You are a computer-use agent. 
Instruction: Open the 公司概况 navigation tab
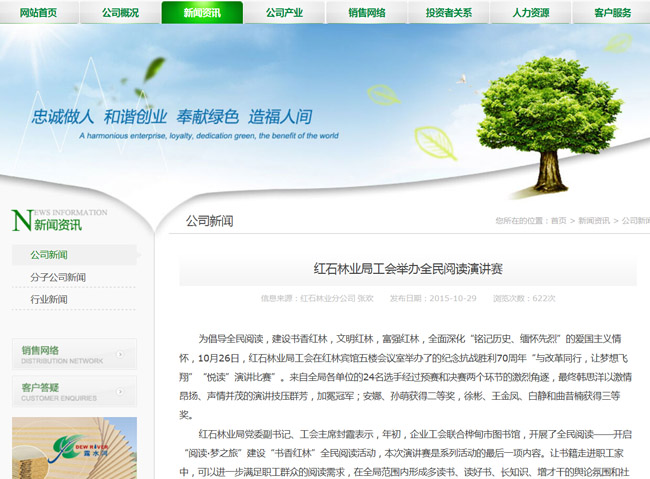pos(118,13)
